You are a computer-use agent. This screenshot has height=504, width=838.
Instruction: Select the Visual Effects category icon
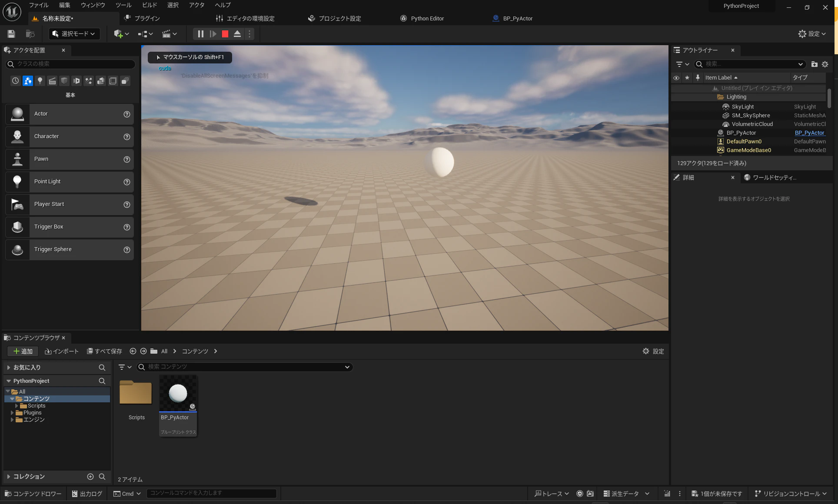pyautogui.click(x=89, y=81)
